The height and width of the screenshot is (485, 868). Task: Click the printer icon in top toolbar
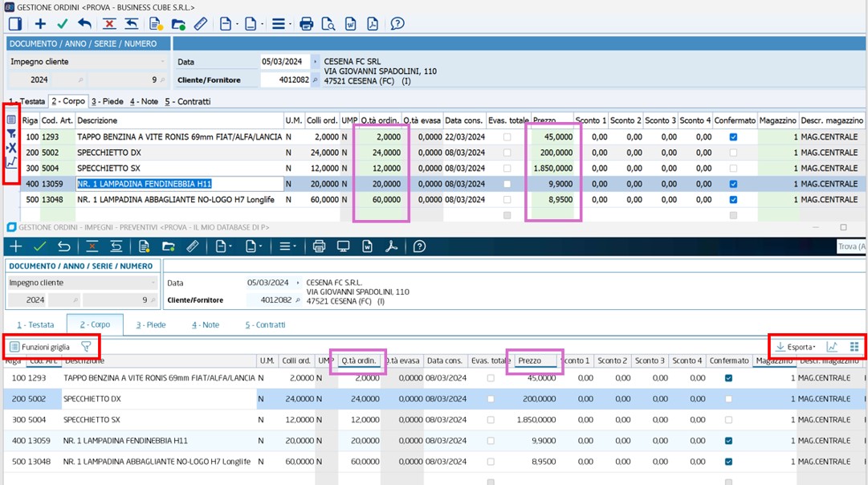tap(306, 24)
